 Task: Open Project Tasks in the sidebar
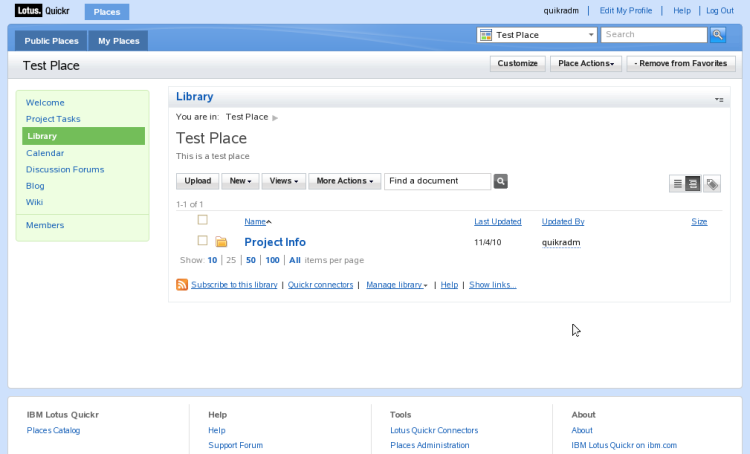[53, 119]
